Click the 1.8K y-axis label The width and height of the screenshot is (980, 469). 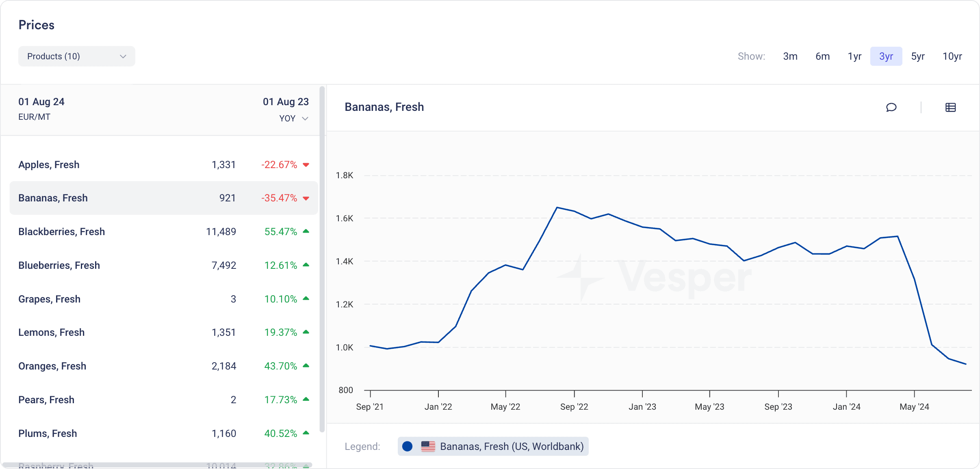click(345, 175)
